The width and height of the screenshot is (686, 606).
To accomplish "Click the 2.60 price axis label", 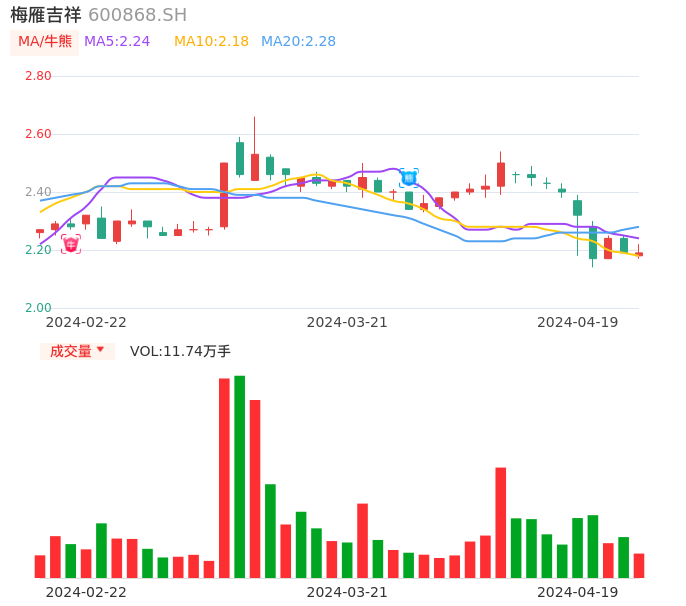I will [38, 134].
